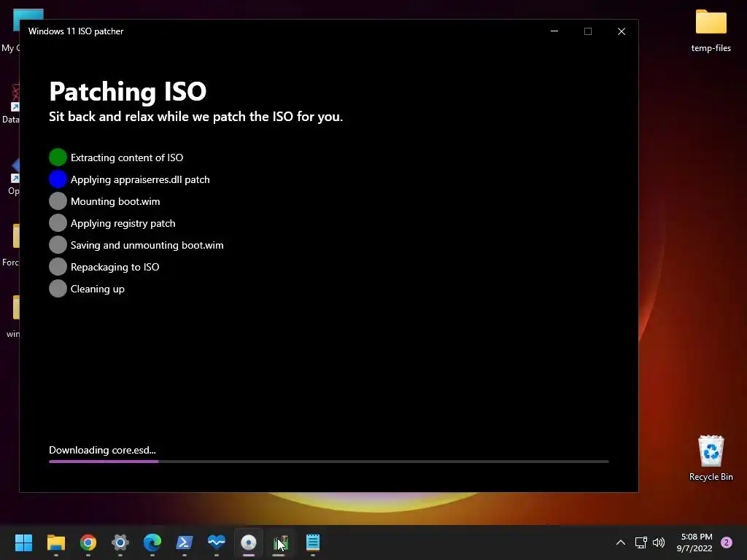Maximize the Windows 11 ISO patcher window
The width and height of the screenshot is (747, 560).
tap(588, 31)
